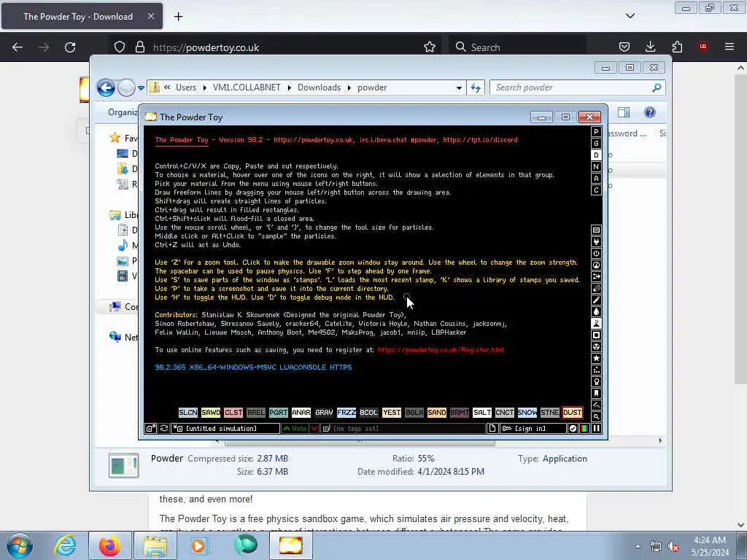Open Internet Explorer from taskbar
The image size is (747, 560).
[x=64, y=545]
